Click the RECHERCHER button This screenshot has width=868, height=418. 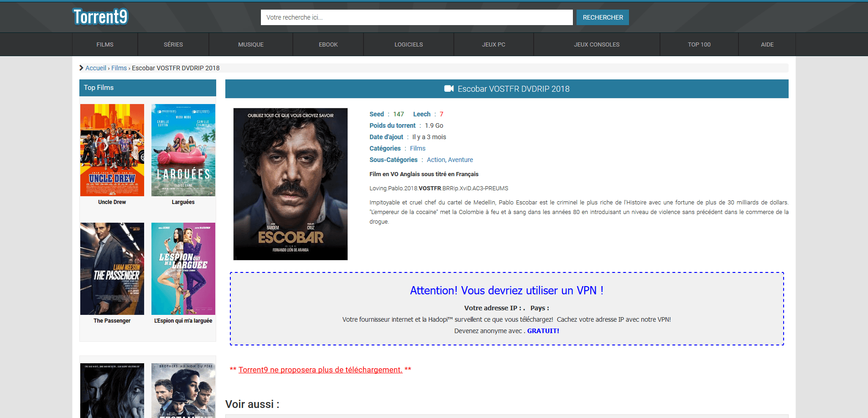tap(603, 17)
